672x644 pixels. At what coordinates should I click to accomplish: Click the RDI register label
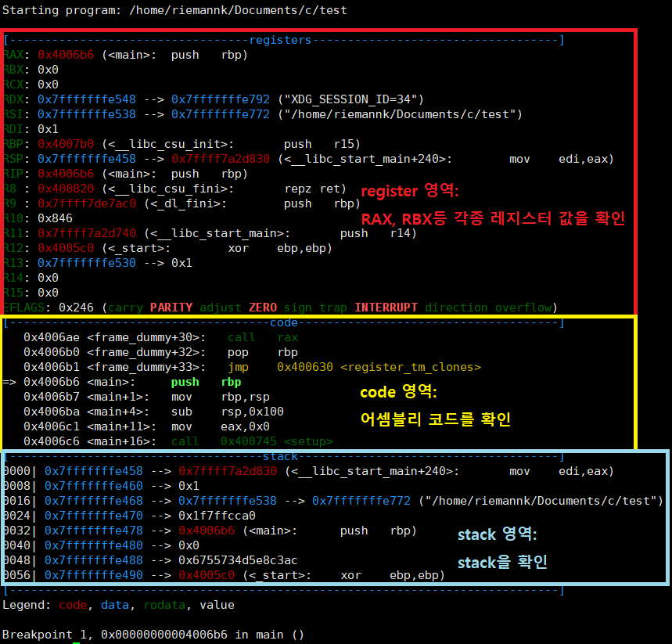point(13,129)
